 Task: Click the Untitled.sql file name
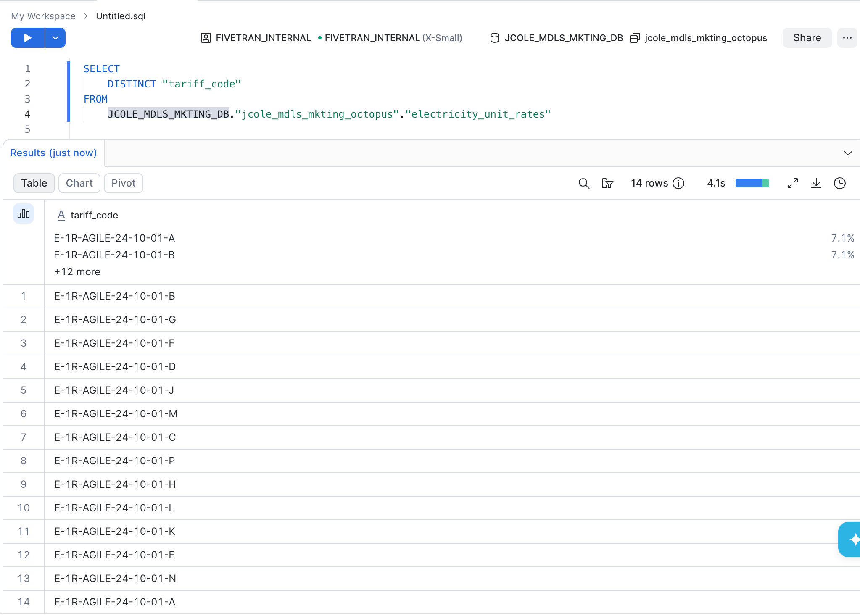pyautogui.click(x=121, y=16)
